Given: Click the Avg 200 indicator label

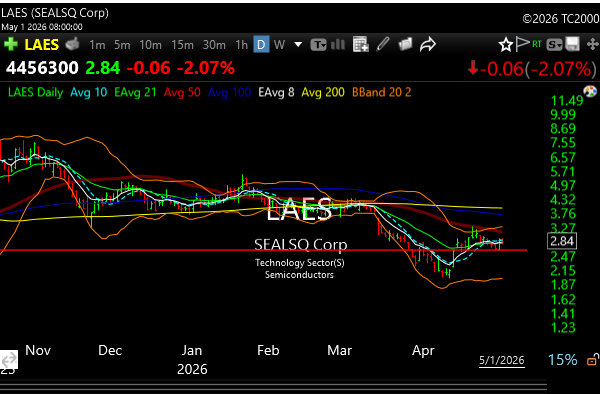Looking at the screenshot, I should pyautogui.click(x=323, y=92).
